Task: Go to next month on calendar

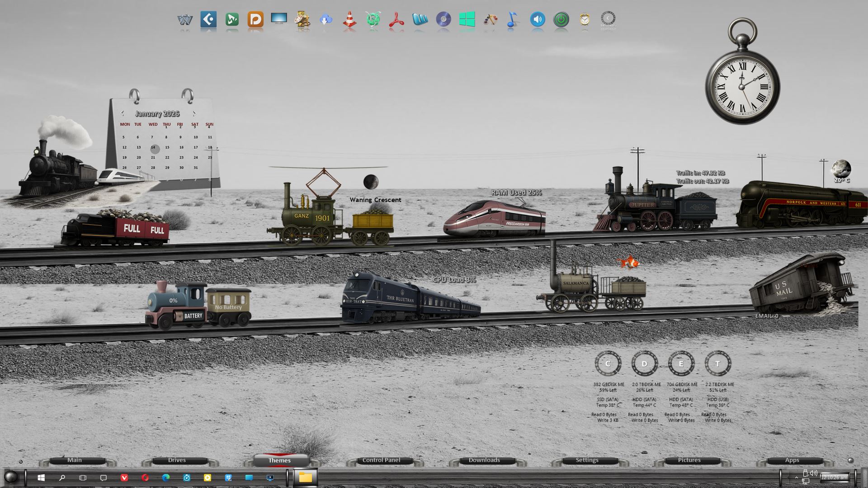Action: coord(194,113)
